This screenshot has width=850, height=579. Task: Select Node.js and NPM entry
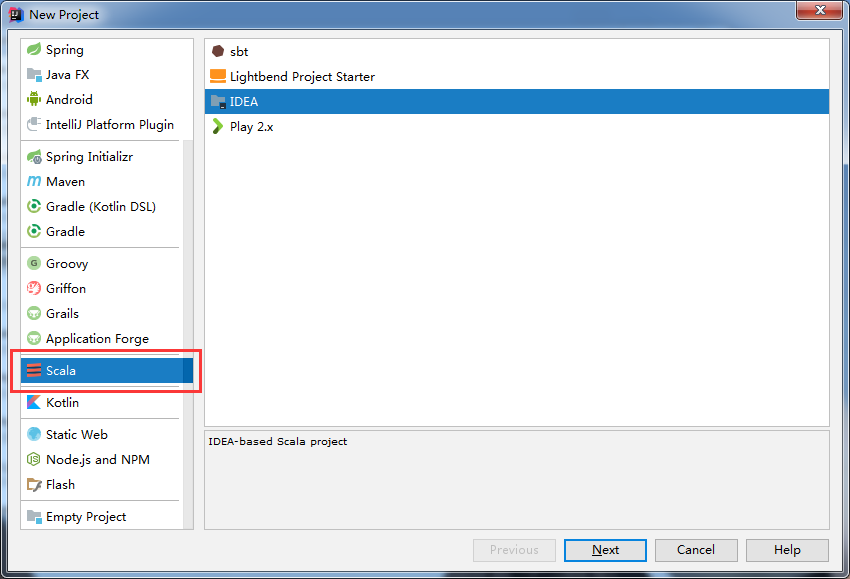(98, 460)
